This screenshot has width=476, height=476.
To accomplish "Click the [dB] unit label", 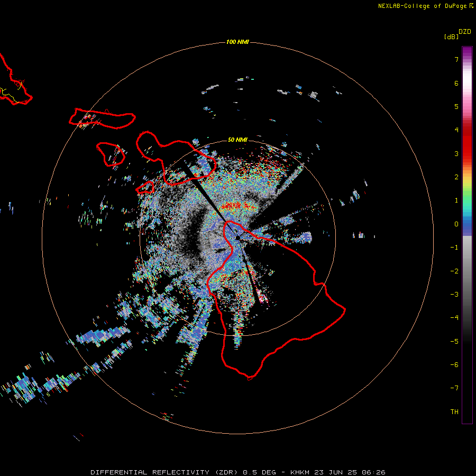I will coord(451,36).
